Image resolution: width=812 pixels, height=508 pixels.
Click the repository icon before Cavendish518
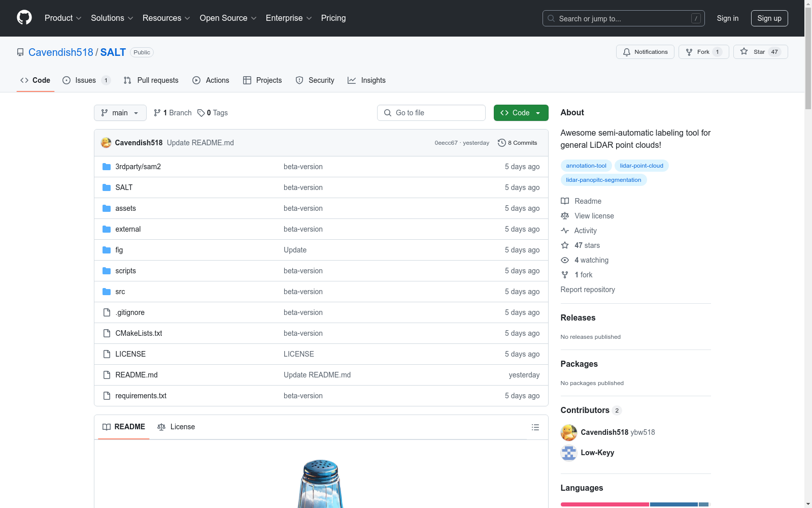point(20,52)
